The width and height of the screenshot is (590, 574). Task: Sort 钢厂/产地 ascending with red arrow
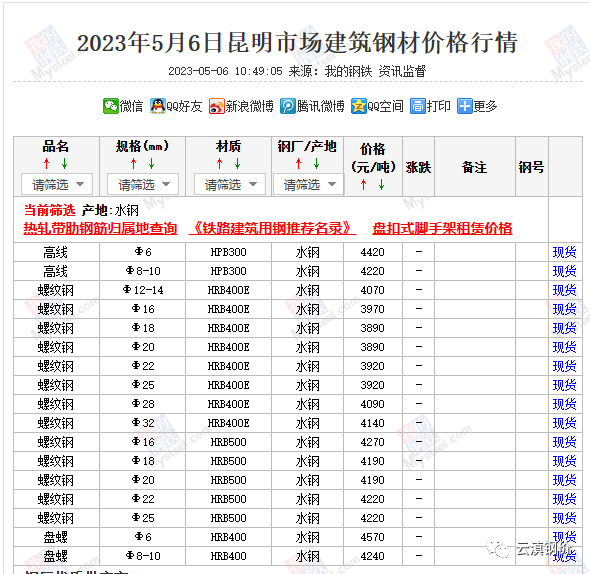(298, 164)
